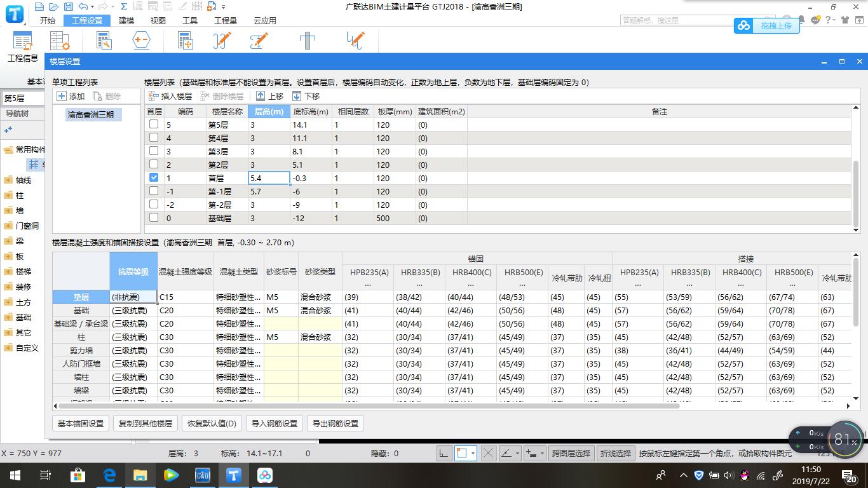Check the 首层 checkbox for 第2层 row

[153, 165]
